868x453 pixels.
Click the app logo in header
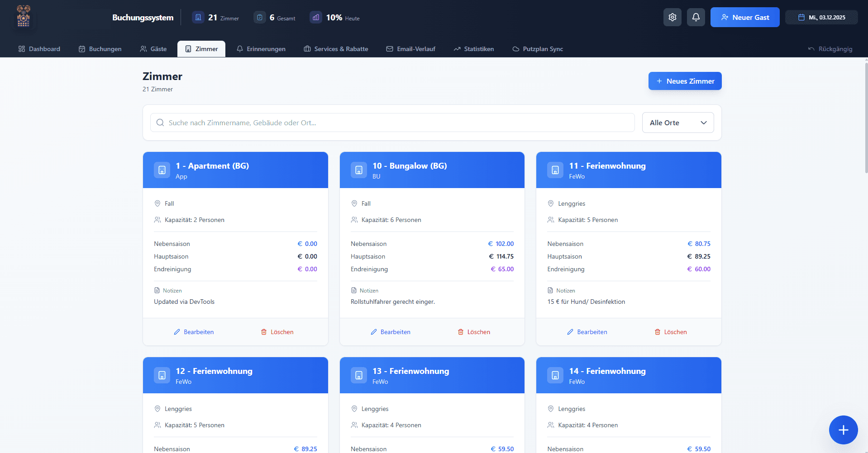(x=24, y=17)
